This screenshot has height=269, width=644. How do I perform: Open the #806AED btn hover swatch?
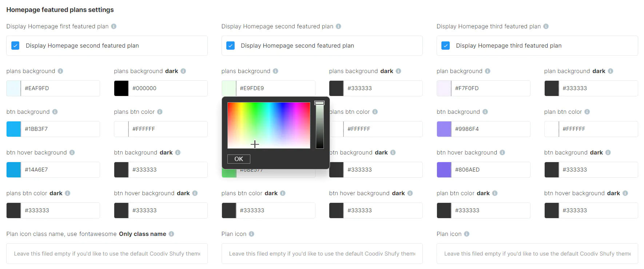pos(444,170)
